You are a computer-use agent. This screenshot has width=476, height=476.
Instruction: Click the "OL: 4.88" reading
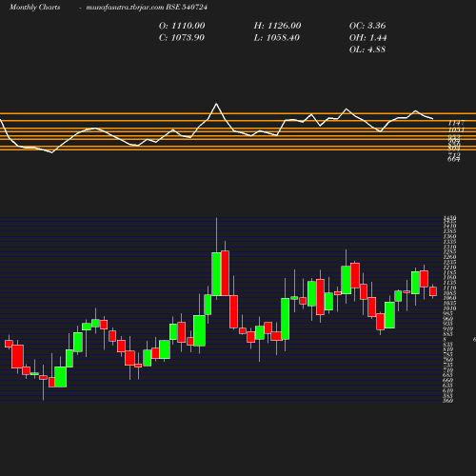[x=367, y=50]
